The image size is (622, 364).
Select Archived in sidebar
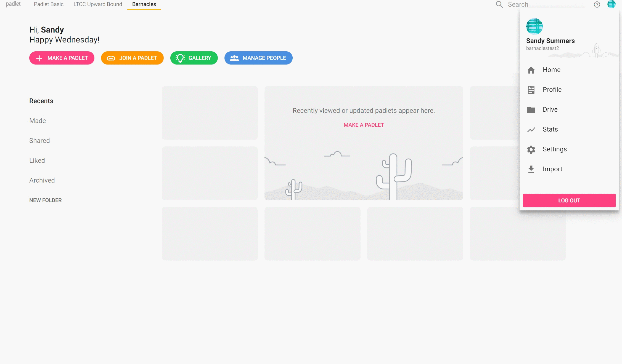(42, 180)
